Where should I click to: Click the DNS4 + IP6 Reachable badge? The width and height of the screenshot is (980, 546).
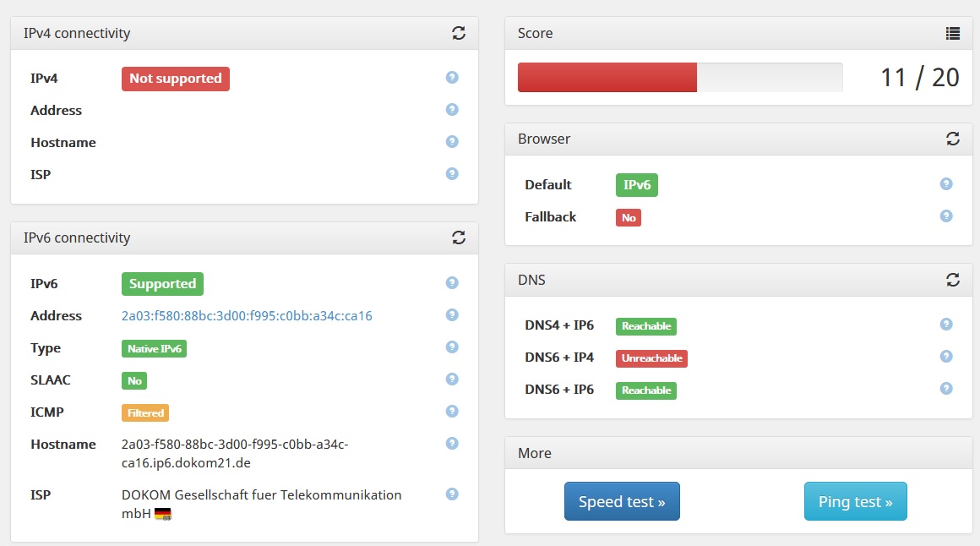[646, 326]
